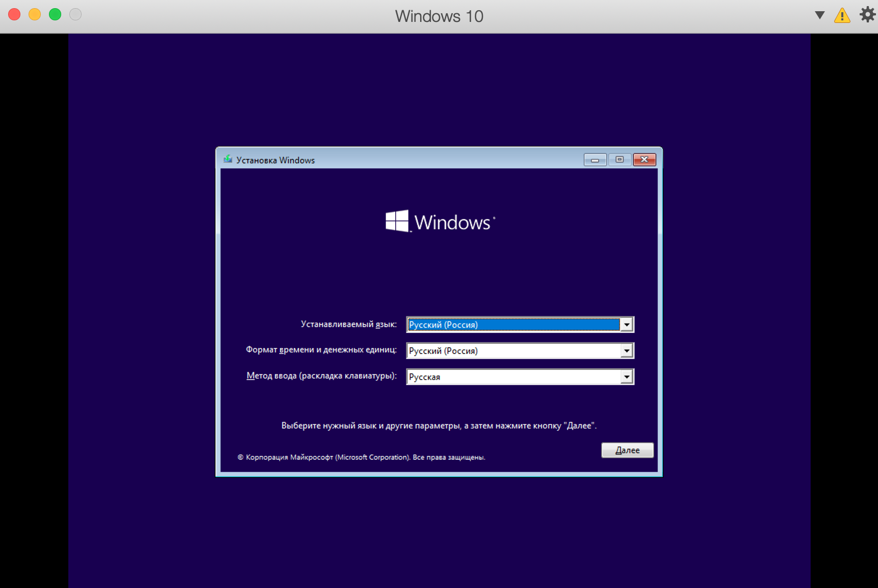Click the Установка Windows title text
Viewport: 878px width, 588px height.
(275, 160)
